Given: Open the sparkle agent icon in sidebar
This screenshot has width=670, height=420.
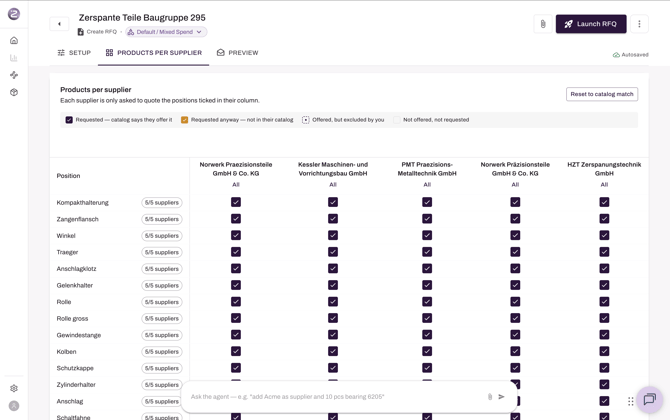Looking at the screenshot, I should [x=14, y=75].
